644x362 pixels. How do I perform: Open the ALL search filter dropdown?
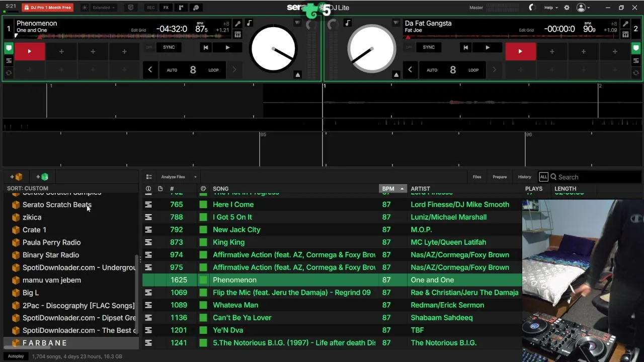(x=543, y=177)
